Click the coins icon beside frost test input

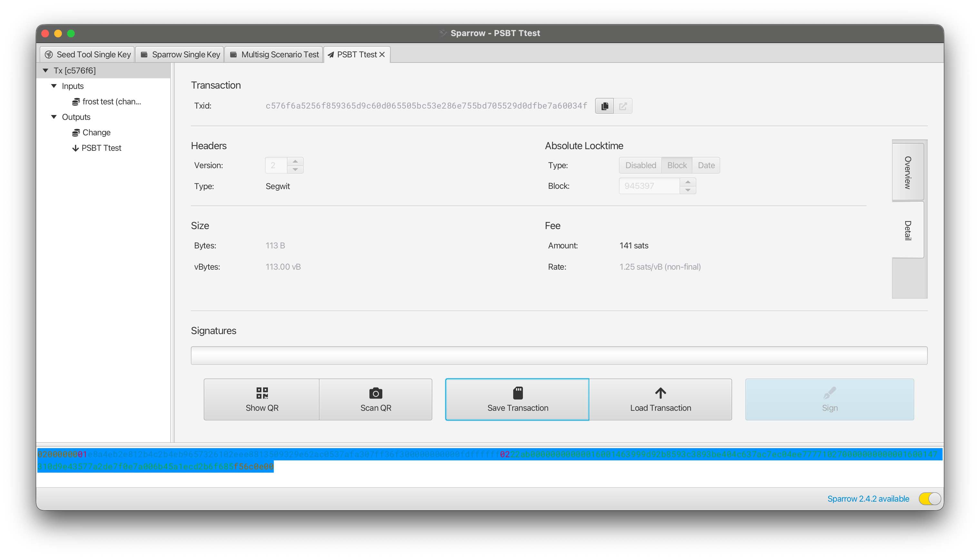(76, 101)
